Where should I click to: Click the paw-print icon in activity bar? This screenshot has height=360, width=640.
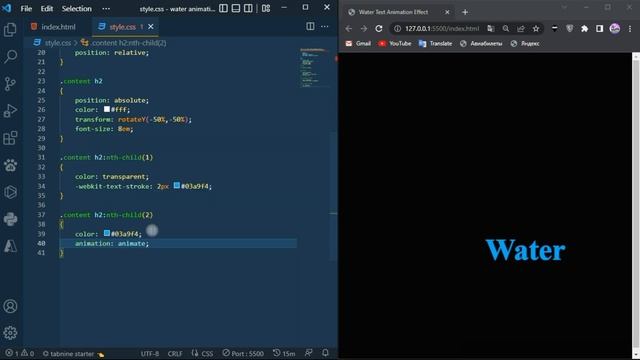coord(10,165)
